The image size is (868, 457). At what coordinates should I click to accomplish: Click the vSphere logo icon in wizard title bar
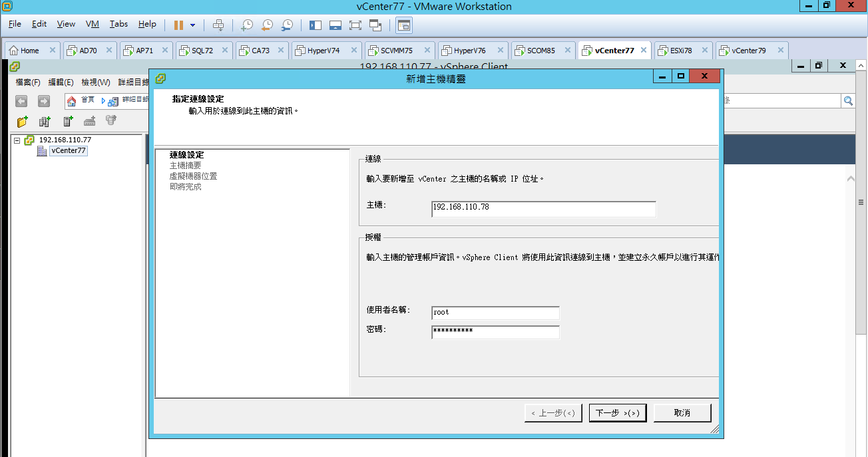(160, 78)
